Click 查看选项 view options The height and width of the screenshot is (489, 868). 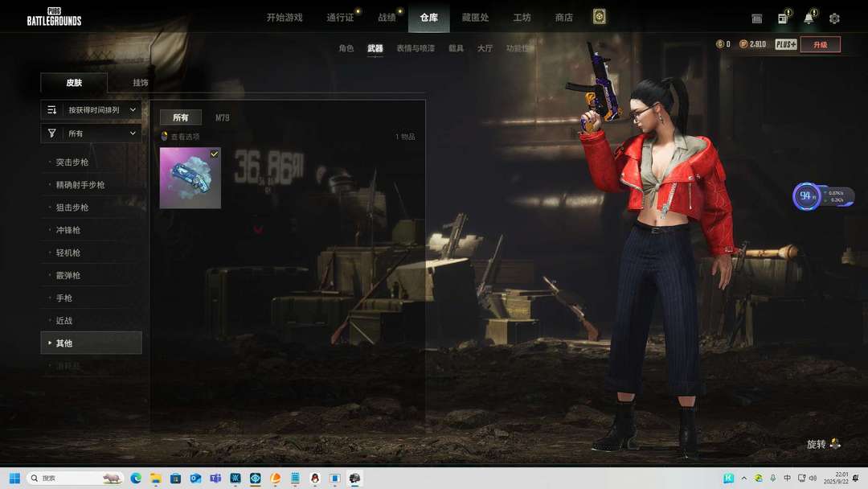click(185, 136)
